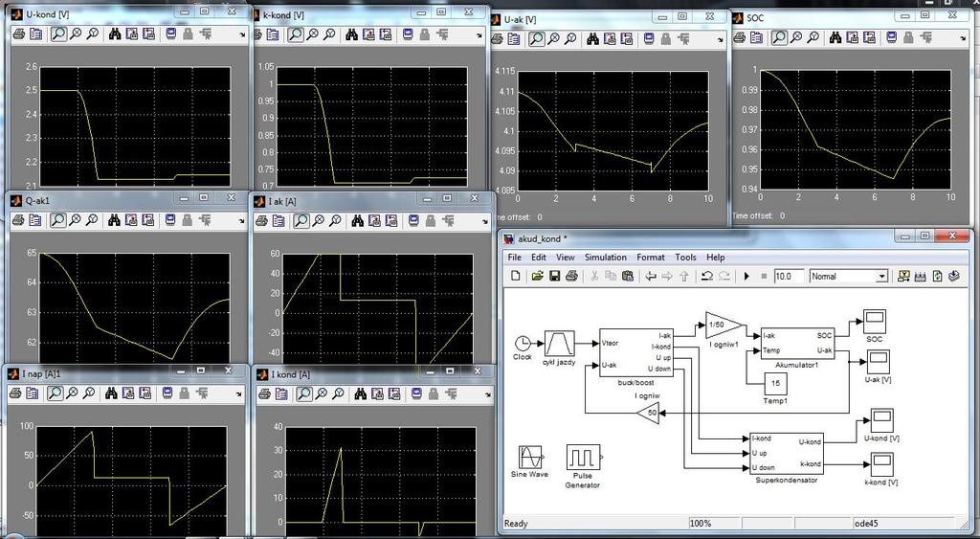Click 'ode45' solver in status bar
Image resolution: width=980 pixels, height=539 pixels.
click(868, 523)
